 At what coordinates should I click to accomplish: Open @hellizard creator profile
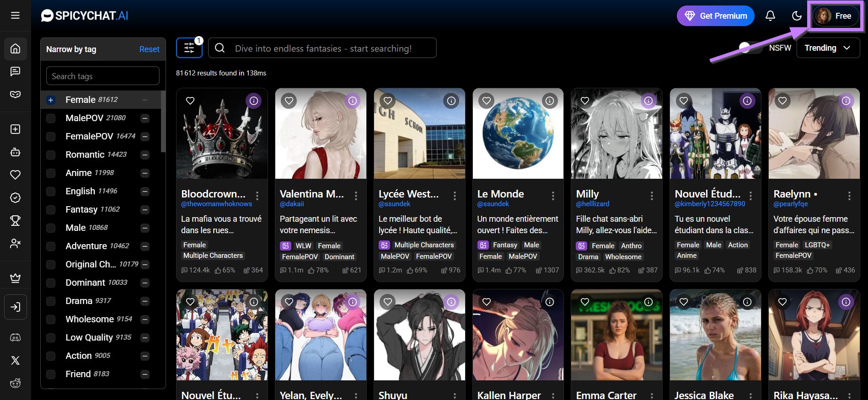pyautogui.click(x=592, y=204)
